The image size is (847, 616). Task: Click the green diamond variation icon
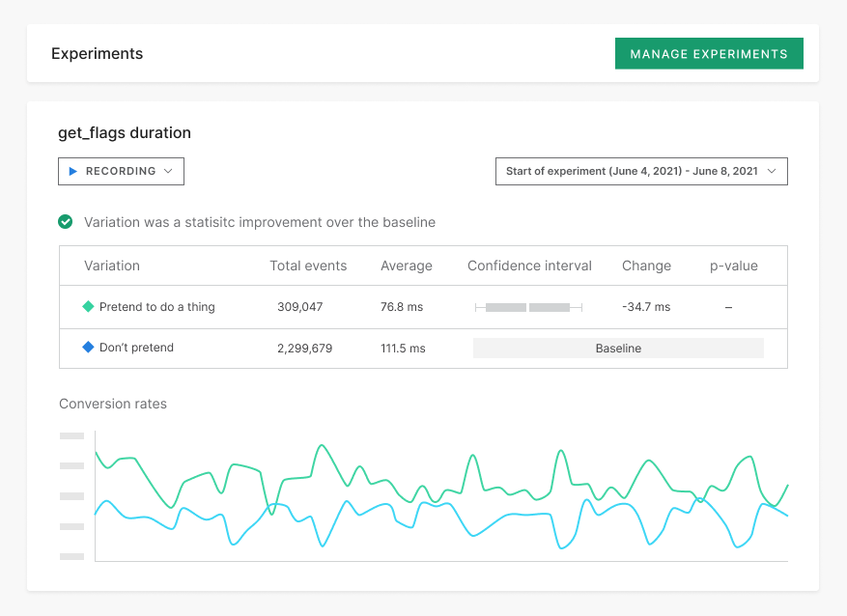(88, 307)
